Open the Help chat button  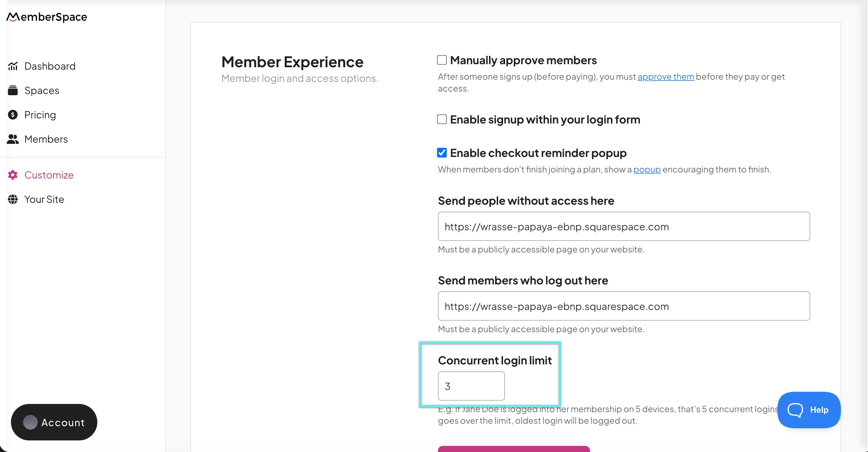(x=809, y=410)
